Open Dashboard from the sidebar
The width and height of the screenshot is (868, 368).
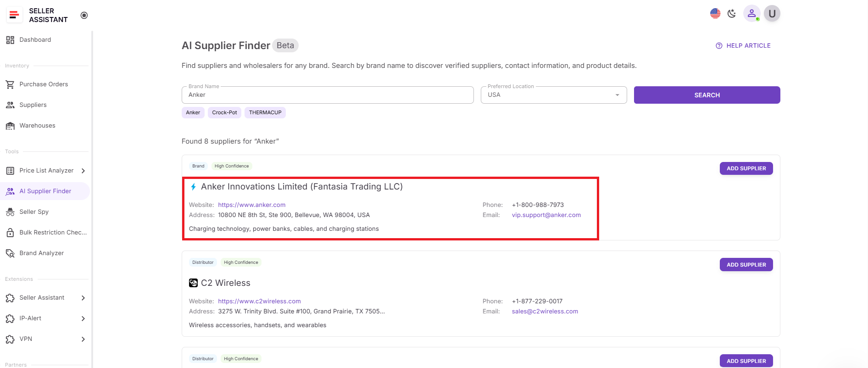pyautogui.click(x=35, y=40)
